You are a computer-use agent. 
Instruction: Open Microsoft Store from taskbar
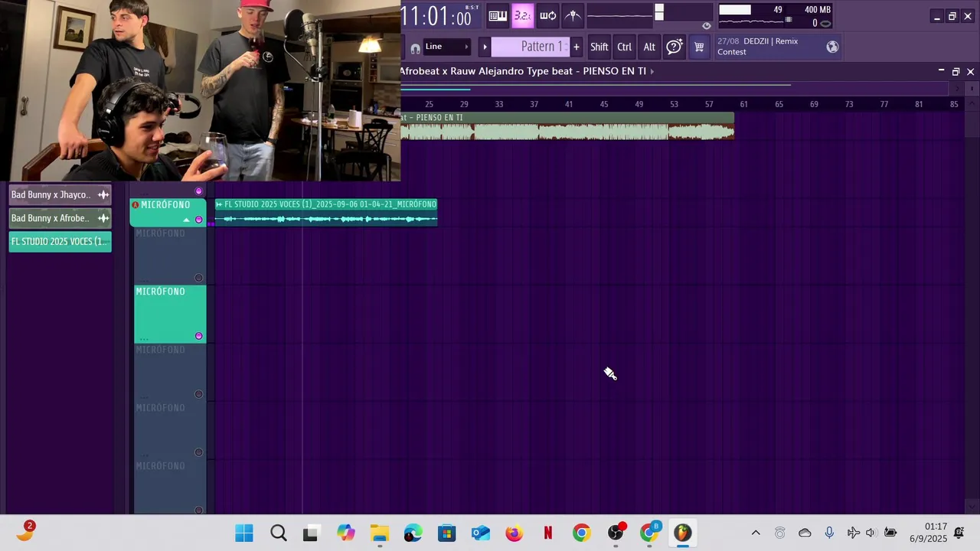click(447, 533)
